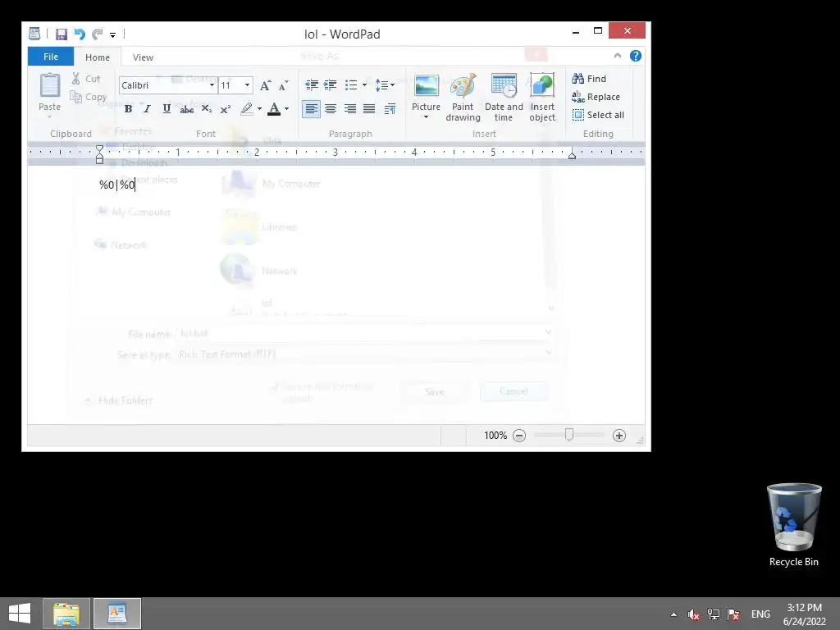Screen dimensions: 840x630
Task: Zoom in with the plus button
Action: point(619,436)
